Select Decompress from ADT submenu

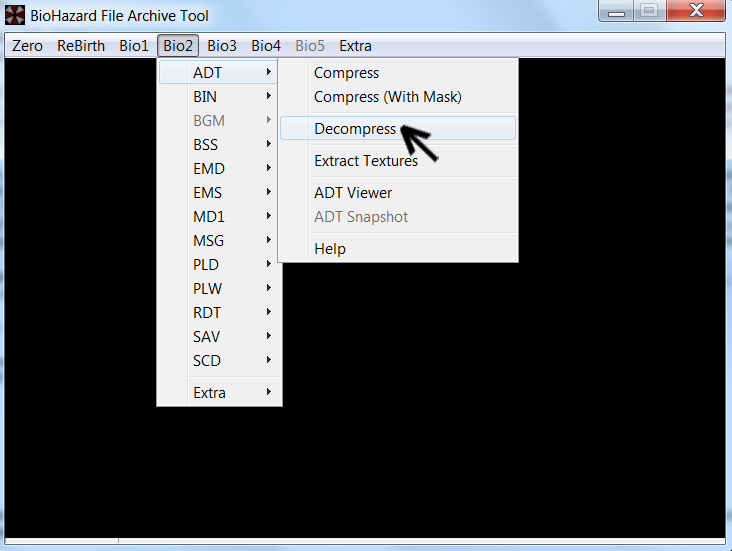[398, 128]
